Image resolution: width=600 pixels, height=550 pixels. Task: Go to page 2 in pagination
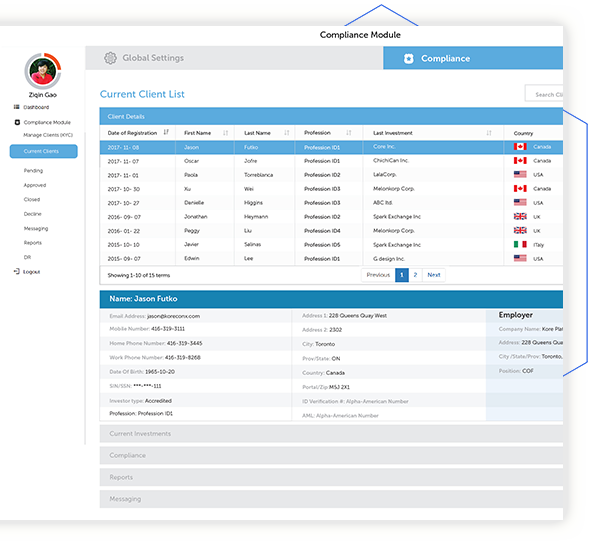click(415, 275)
